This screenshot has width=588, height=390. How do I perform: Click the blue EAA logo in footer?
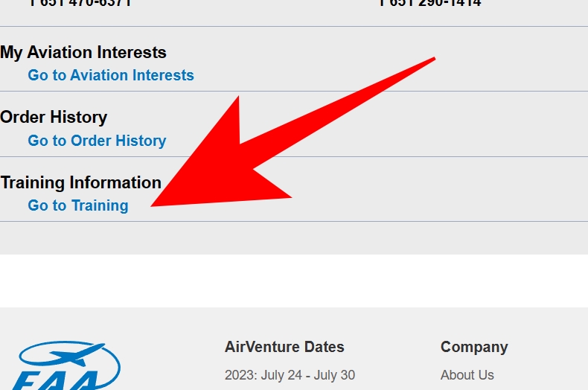click(66, 365)
